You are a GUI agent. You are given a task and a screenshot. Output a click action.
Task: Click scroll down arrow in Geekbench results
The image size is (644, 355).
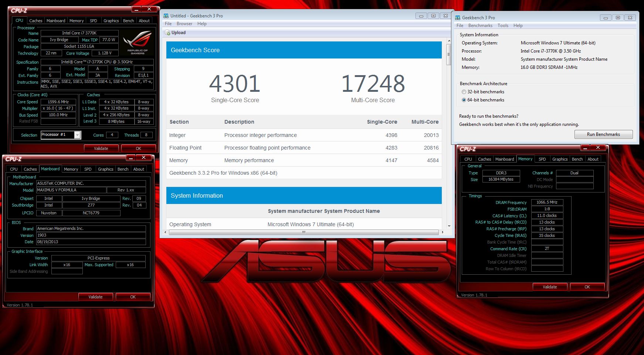[449, 226]
